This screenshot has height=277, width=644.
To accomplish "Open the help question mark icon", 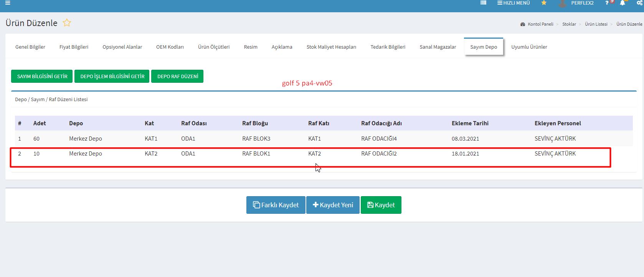I will click(x=607, y=3).
